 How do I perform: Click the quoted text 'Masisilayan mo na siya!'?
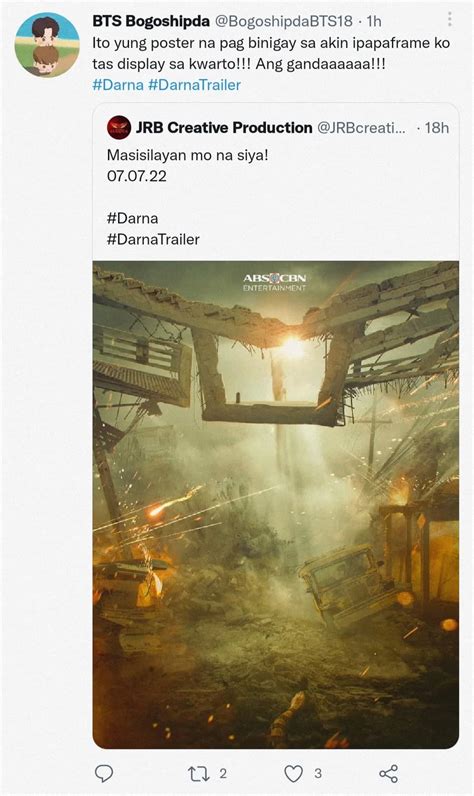click(187, 155)
